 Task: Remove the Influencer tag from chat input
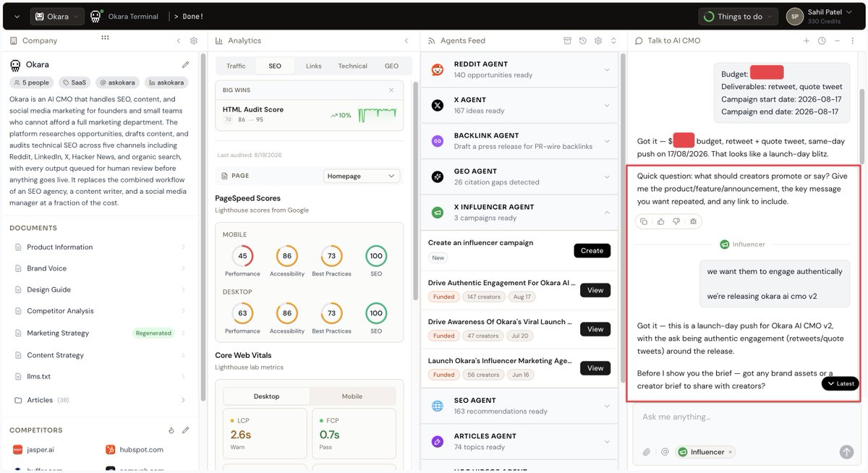coord(730,452)
